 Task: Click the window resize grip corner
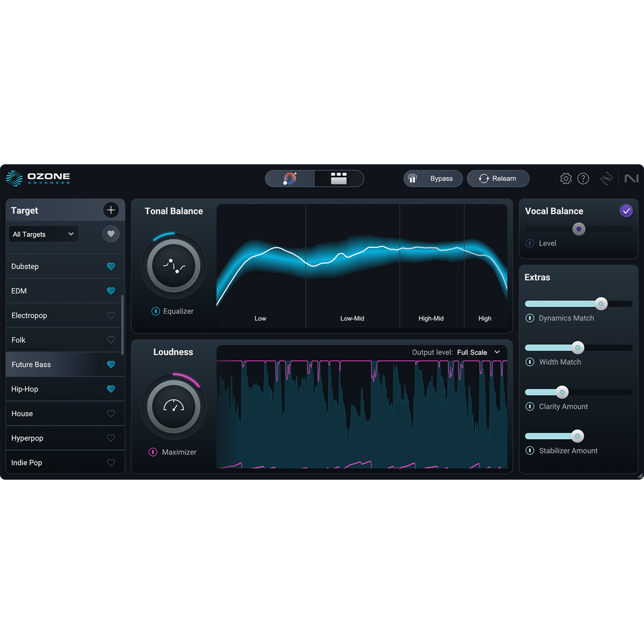point(640,475)
